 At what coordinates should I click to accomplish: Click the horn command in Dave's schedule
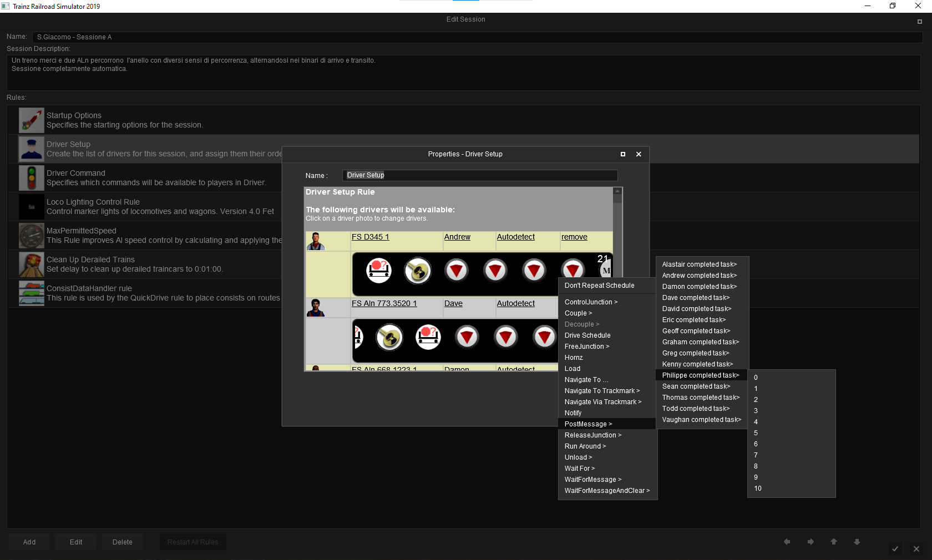389,337
